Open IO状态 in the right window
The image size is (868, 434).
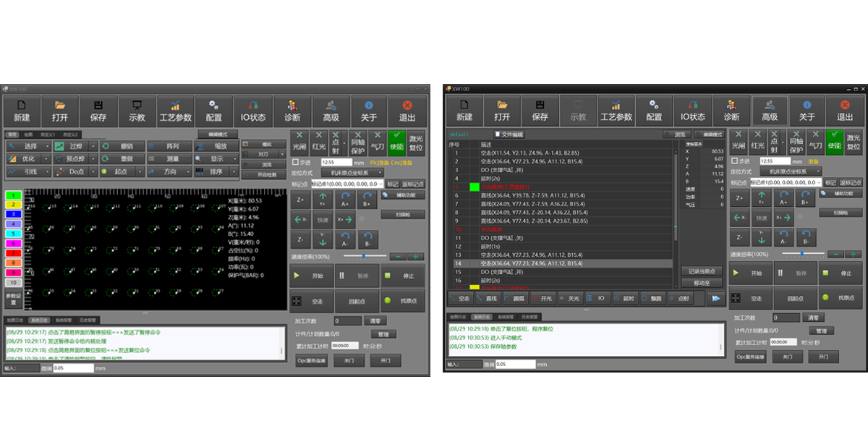coord(693,110)
